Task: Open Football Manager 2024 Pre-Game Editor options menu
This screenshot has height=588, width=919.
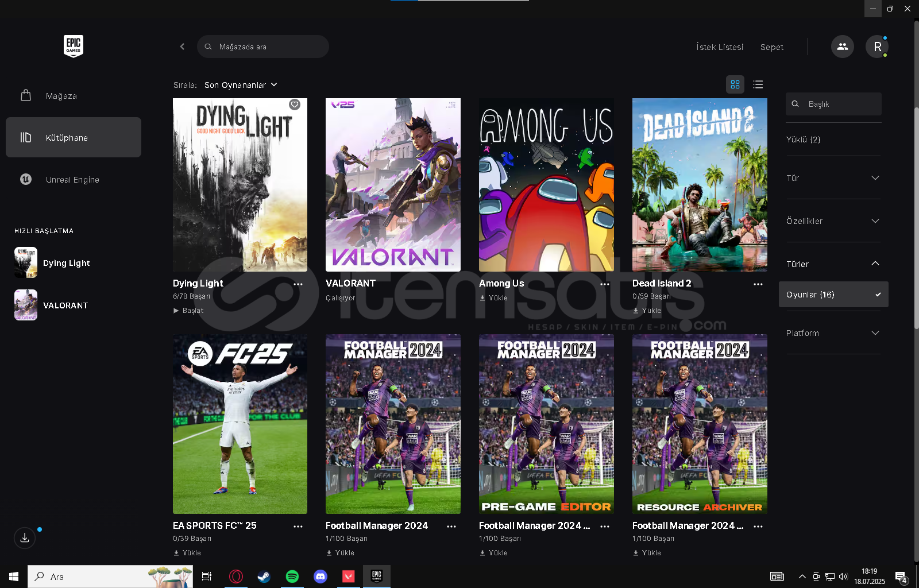Action: (605, 527)
